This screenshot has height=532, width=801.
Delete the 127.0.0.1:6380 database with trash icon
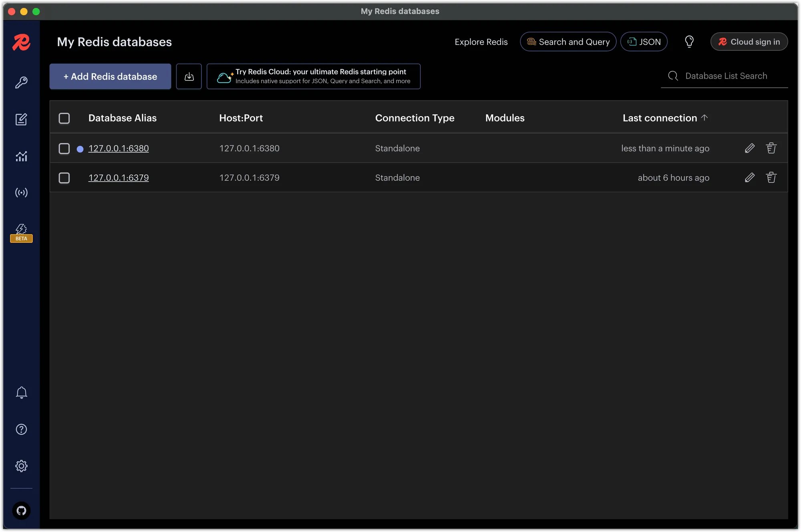pos(771,148)
